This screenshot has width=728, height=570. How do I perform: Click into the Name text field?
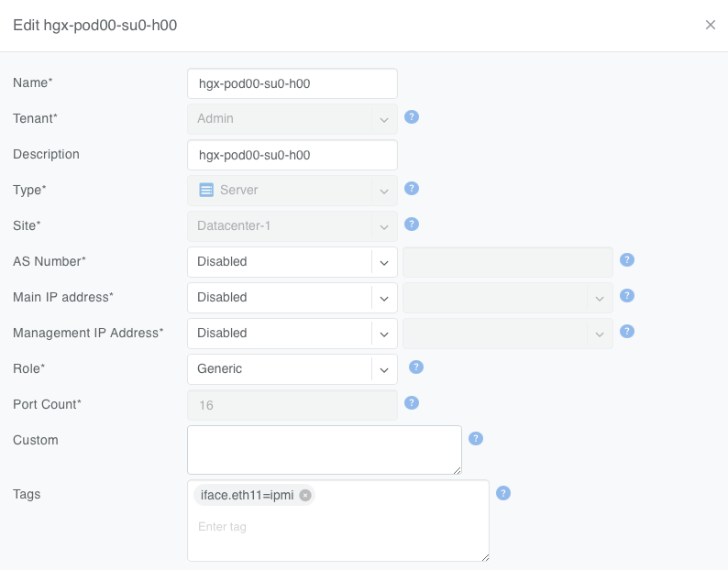[x=292, y=83]
